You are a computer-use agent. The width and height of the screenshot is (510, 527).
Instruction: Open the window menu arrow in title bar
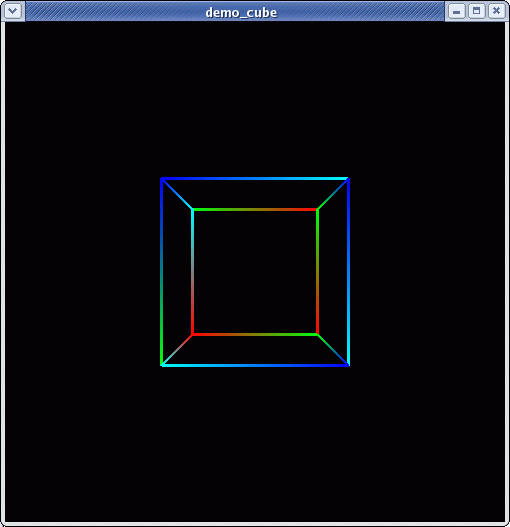click(x=13, y=11)
